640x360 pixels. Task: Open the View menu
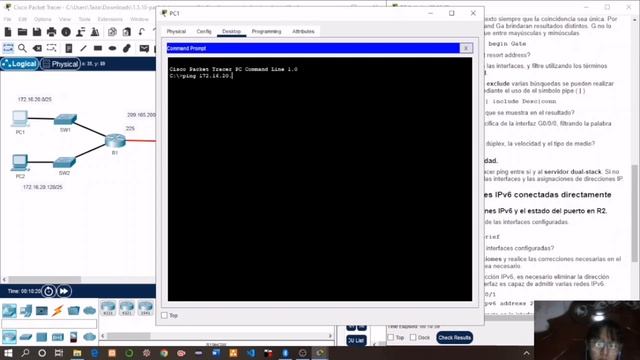[64, 19]
